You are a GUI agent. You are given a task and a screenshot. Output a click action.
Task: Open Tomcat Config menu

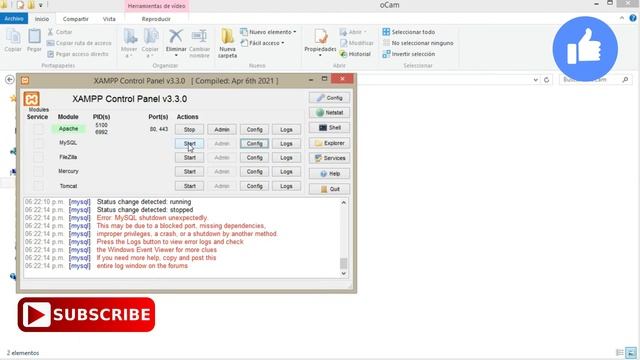254,186
